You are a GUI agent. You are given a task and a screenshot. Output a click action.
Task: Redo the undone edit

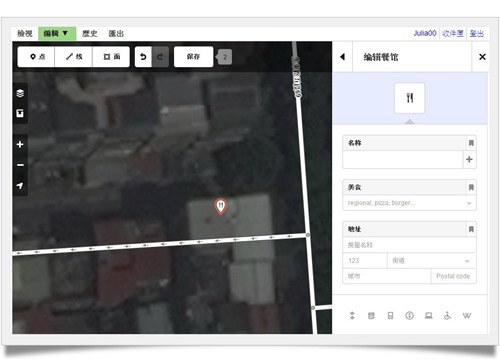(x=160, y=57)
